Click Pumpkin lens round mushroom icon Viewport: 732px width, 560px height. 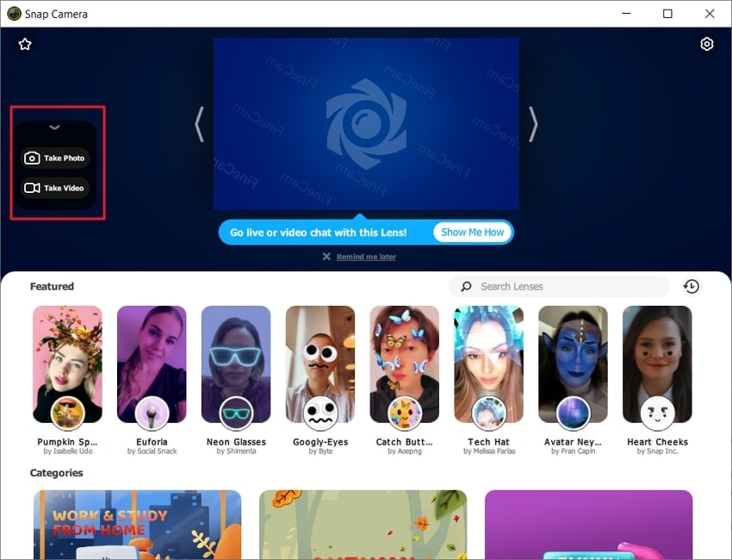pos(68,413)
